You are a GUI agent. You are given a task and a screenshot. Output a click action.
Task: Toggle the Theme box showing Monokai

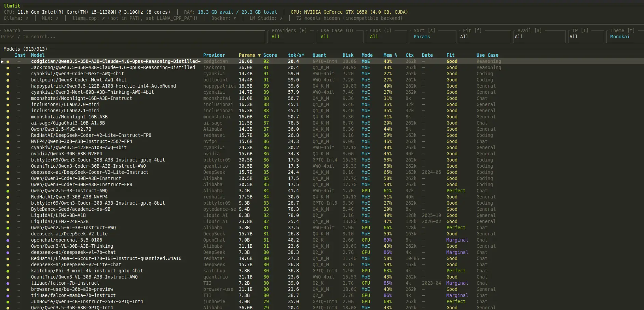coord(625,37)
